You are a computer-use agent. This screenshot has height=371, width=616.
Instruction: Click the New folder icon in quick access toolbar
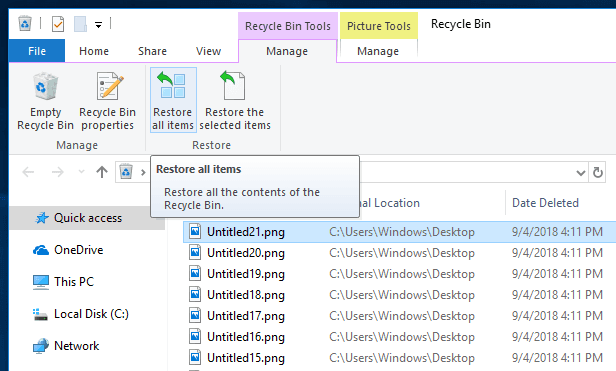point(80,24)
